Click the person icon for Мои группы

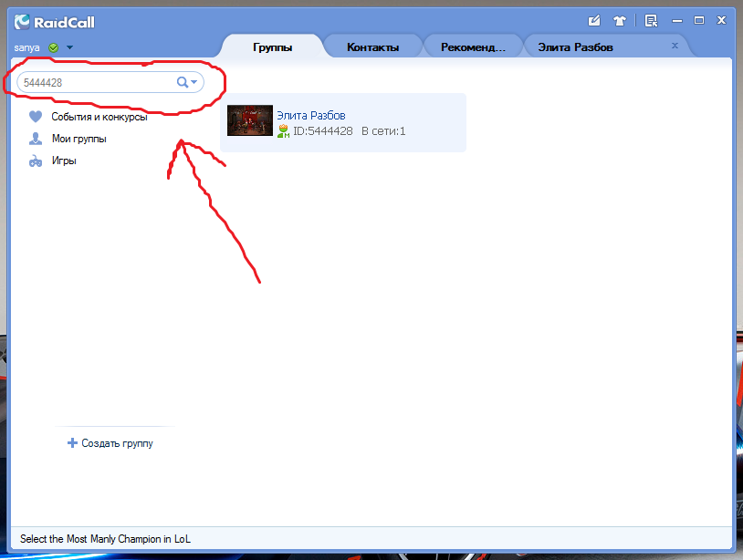click(36, 139)
